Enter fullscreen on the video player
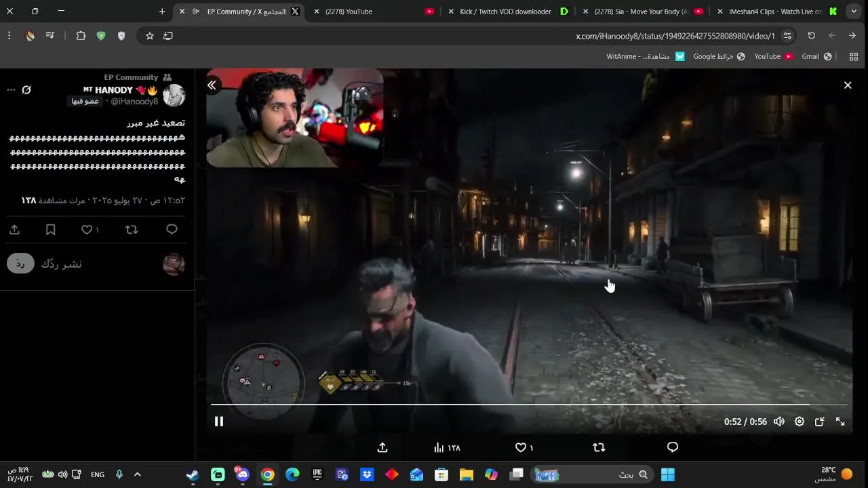Viewport: 868px width, 488px height. 840,422
